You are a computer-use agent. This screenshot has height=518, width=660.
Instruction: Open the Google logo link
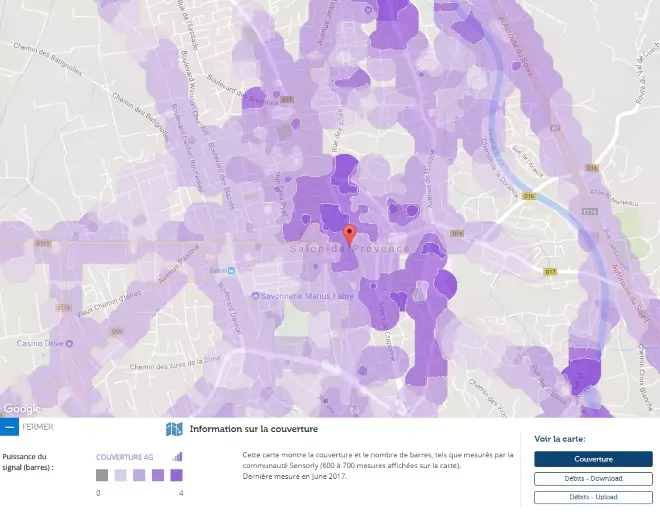[x=22, y=408]
